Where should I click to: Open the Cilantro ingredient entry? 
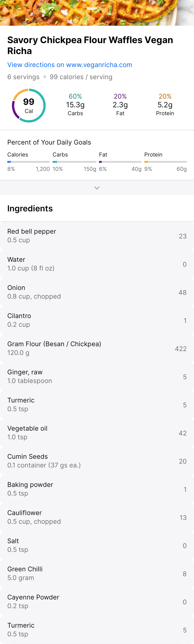[97, 320]
